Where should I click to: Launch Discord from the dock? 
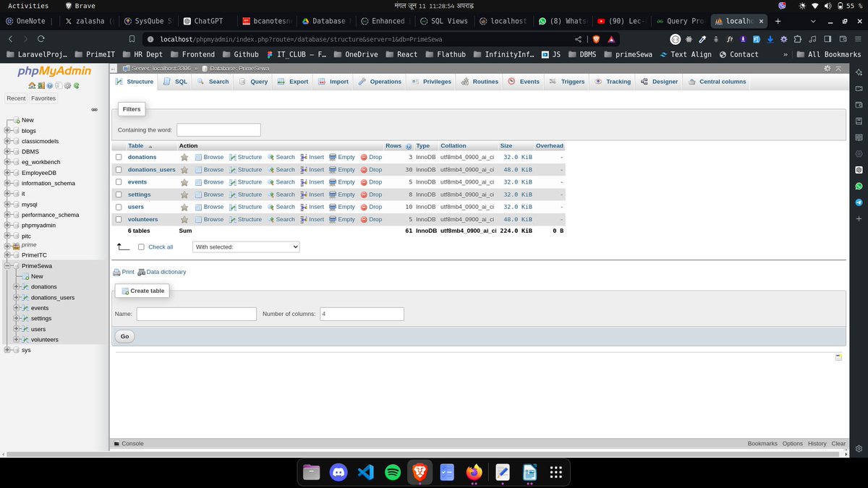[x=339, y=472]
